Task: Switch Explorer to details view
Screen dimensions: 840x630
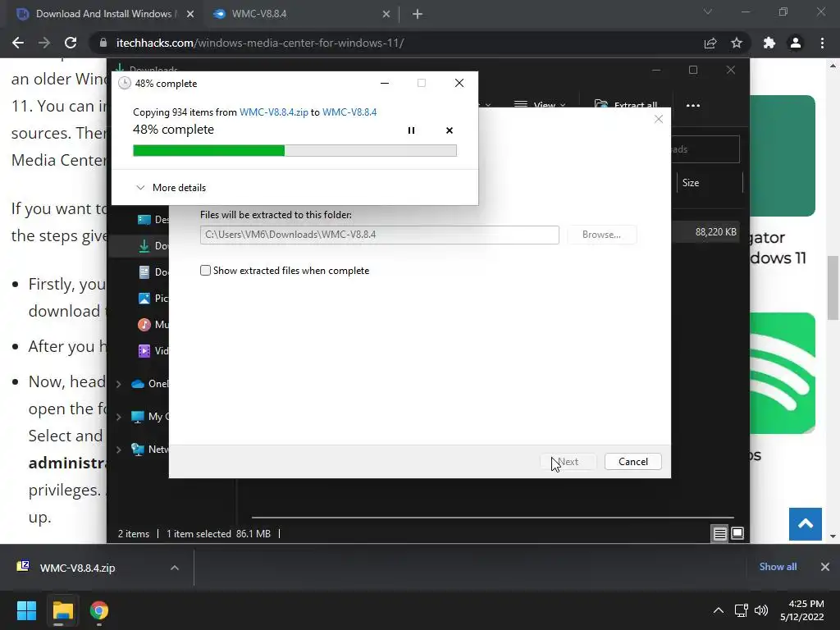Action: click(719, 533)
